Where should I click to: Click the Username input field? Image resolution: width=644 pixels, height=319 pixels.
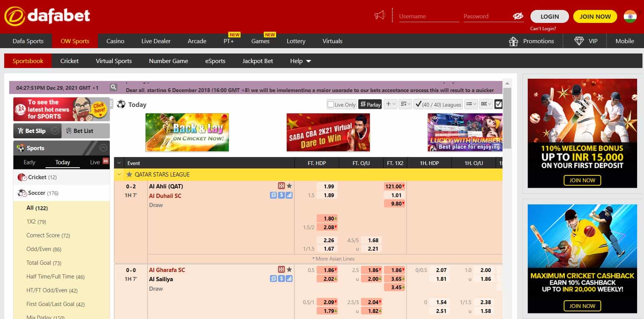coord(429,16)
